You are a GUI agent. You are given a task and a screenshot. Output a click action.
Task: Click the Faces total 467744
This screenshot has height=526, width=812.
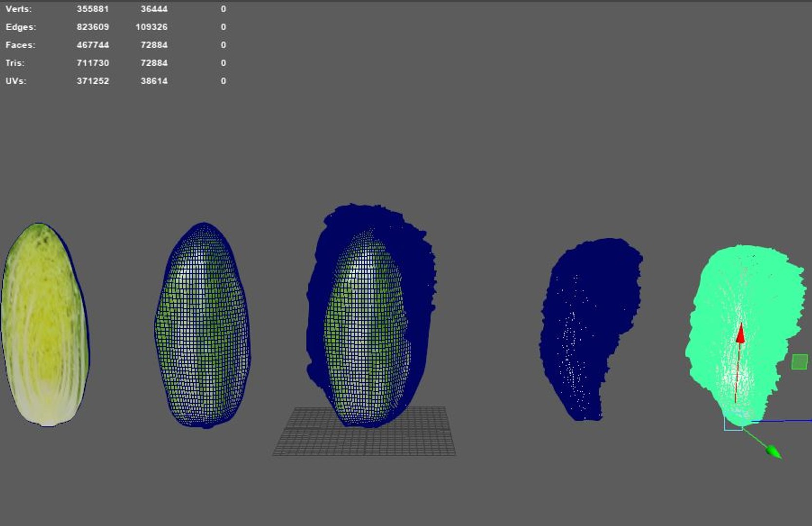point(92,45)
